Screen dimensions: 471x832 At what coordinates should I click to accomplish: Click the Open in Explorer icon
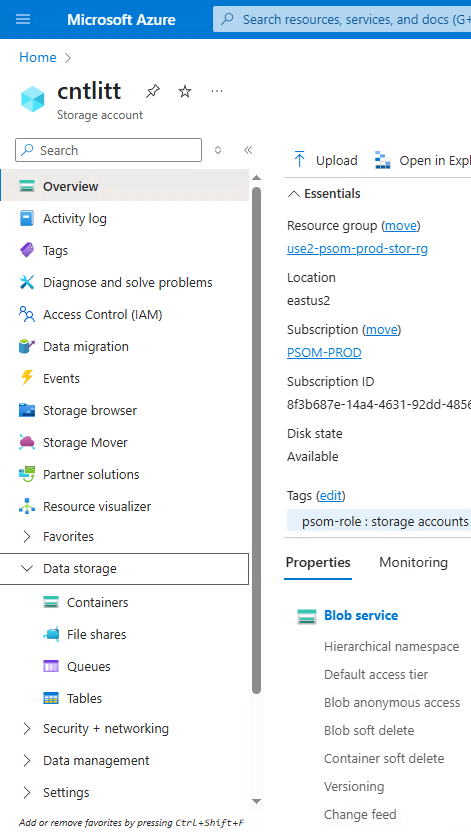pyautogui.click(x=382, y=160)
